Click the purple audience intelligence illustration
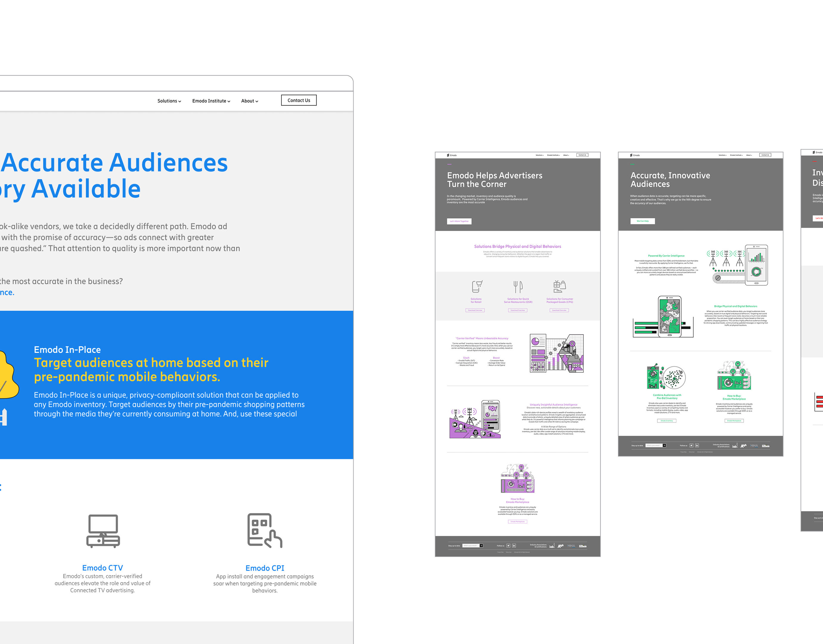The image size is (823, 644). [475, 419]
